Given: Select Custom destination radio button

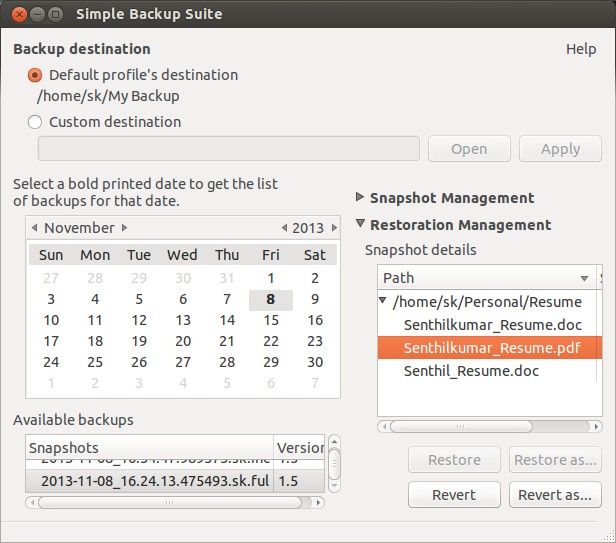Looking at the screenshot, I should tap(35, 122).
